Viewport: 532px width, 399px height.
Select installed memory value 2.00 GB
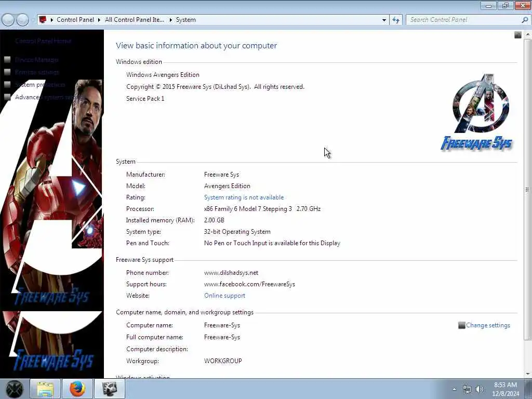[214, 220]
